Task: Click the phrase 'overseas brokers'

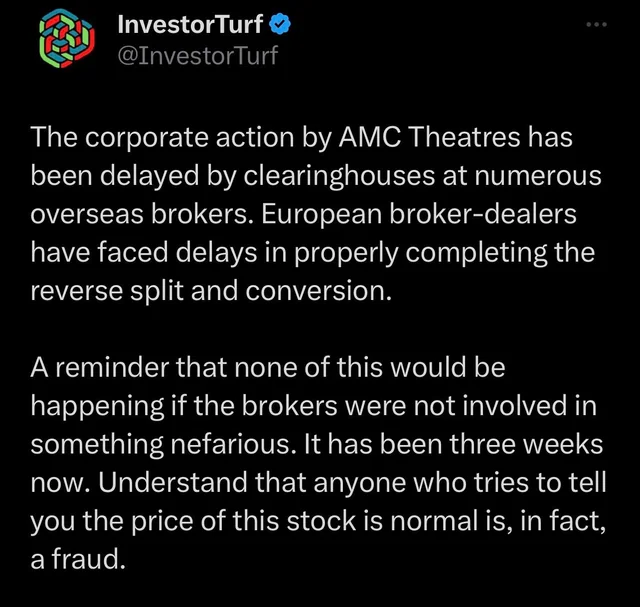Action: (x=142, y=214)
